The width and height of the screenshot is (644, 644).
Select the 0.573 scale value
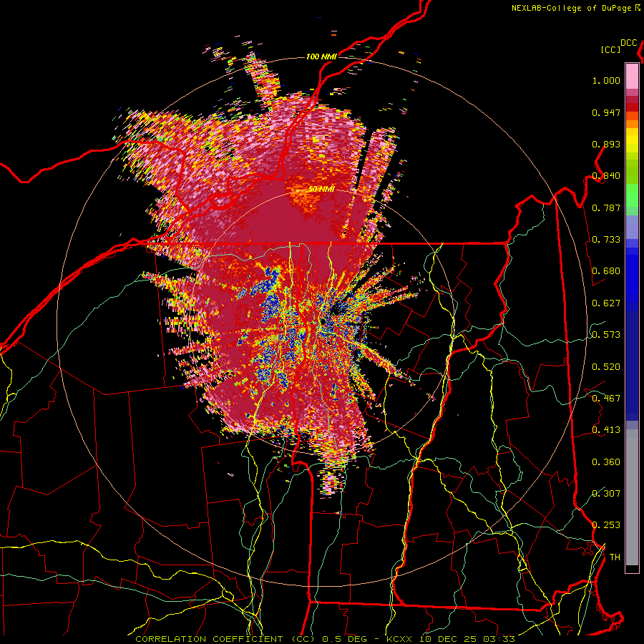coord(606,335)
